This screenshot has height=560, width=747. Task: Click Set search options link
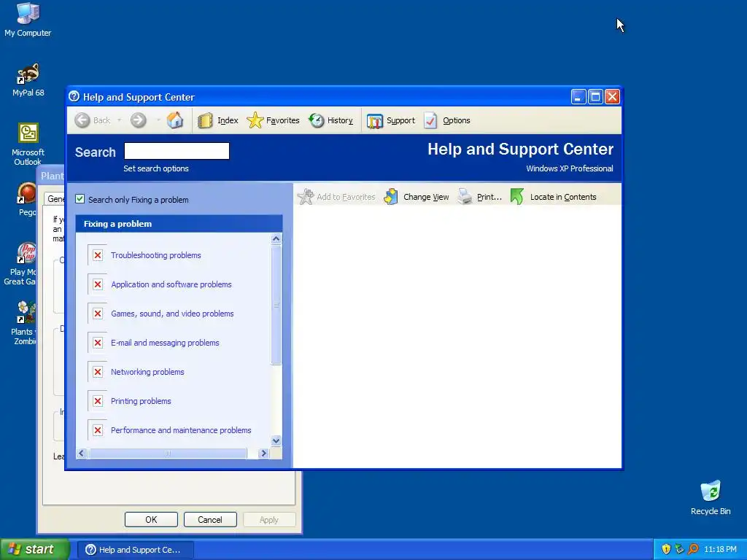pos(156,168)
